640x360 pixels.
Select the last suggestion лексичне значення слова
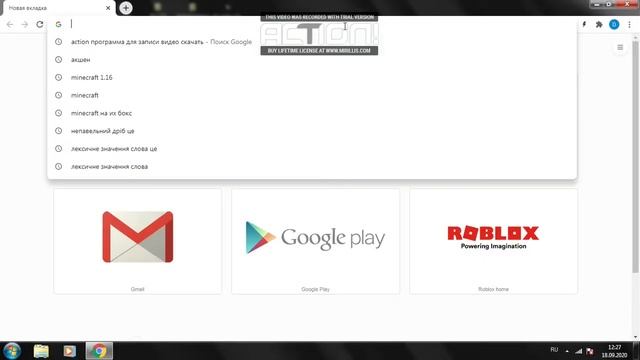click(312, 167)
